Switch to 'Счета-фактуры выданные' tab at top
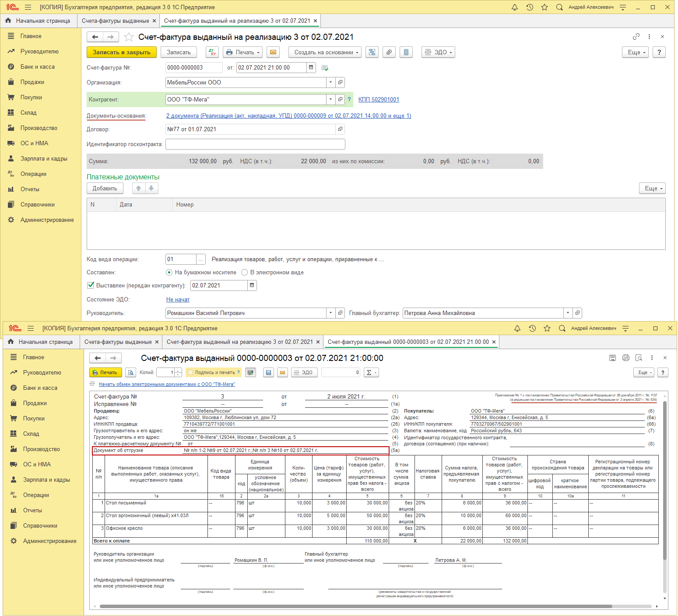 coord(116,21)
